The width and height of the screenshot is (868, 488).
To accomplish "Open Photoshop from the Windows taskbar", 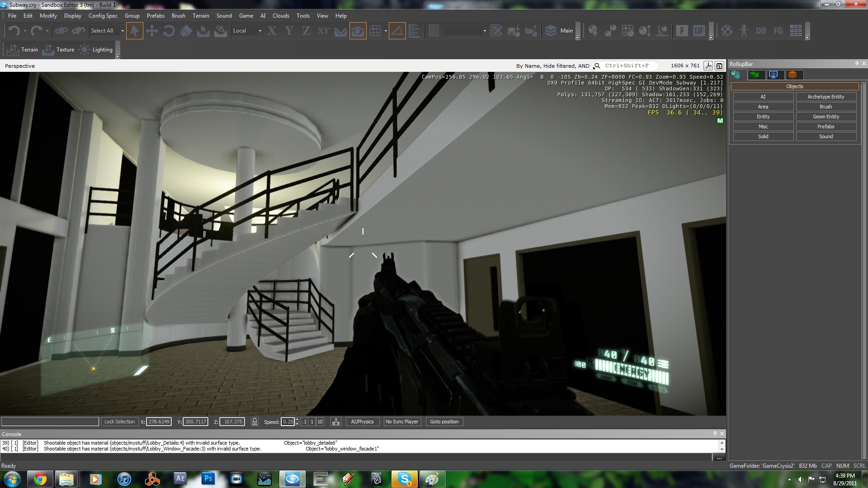I will click(x=208, y=479).
